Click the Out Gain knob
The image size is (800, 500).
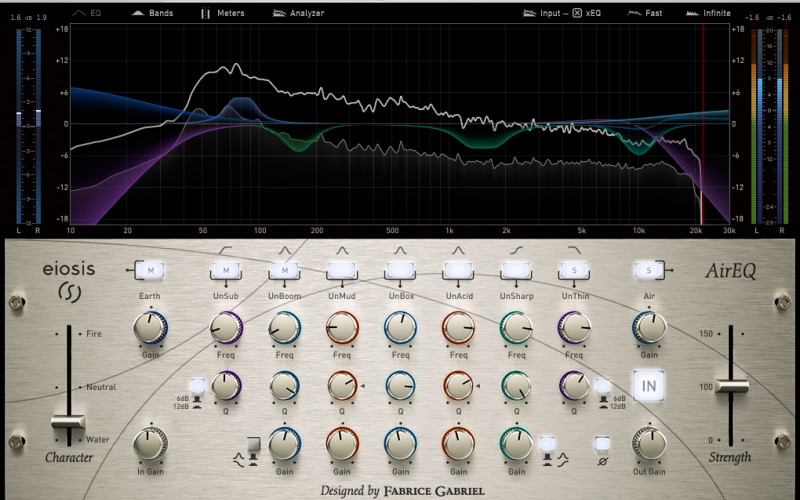pyautogui.click(x=649, y=444)
